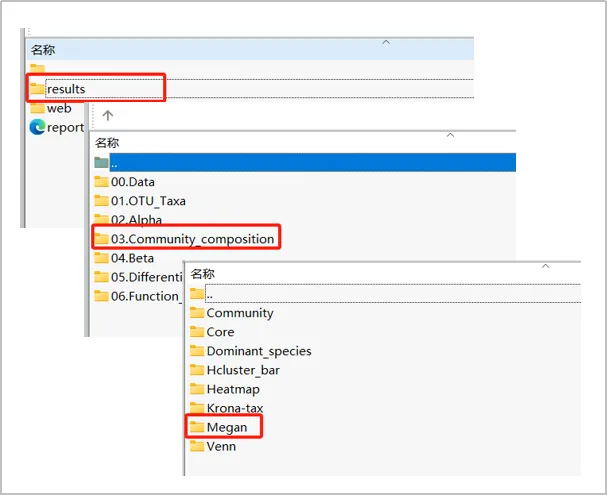Open the 05.Differential folder

click(x=146, y=277)
